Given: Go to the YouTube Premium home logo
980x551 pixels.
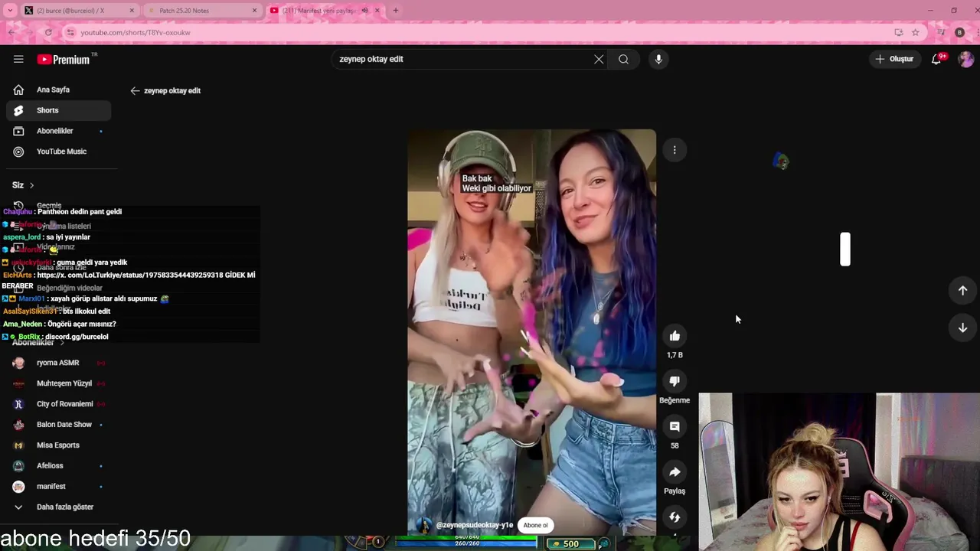Looking at the screenshot, I should pyautogui.click(x=64, y=59).
